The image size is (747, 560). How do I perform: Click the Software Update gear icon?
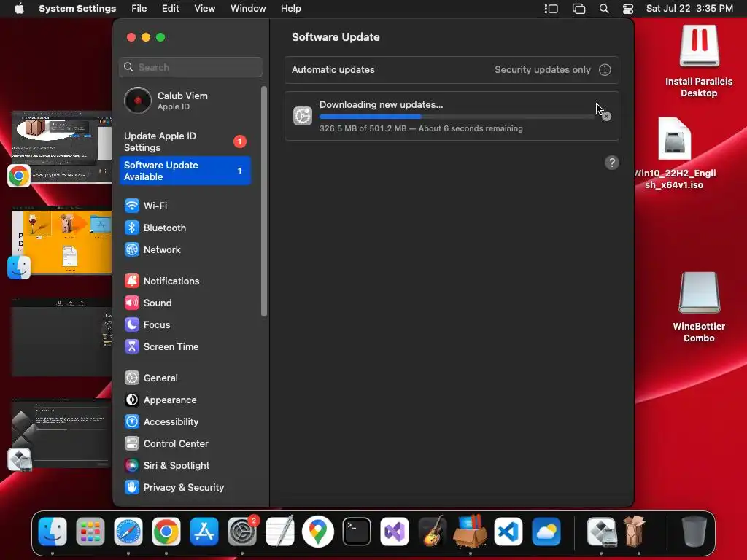[303, 116]
